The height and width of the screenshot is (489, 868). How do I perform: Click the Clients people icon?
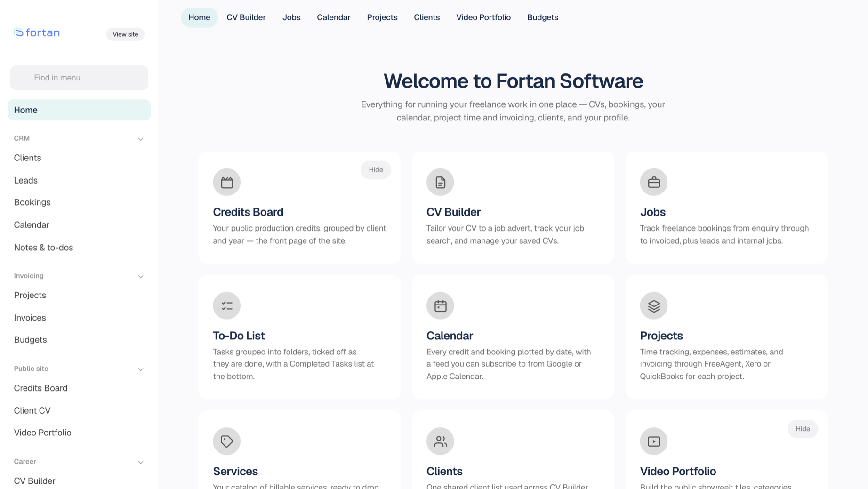pyautogui.click(x=440, y=441)
